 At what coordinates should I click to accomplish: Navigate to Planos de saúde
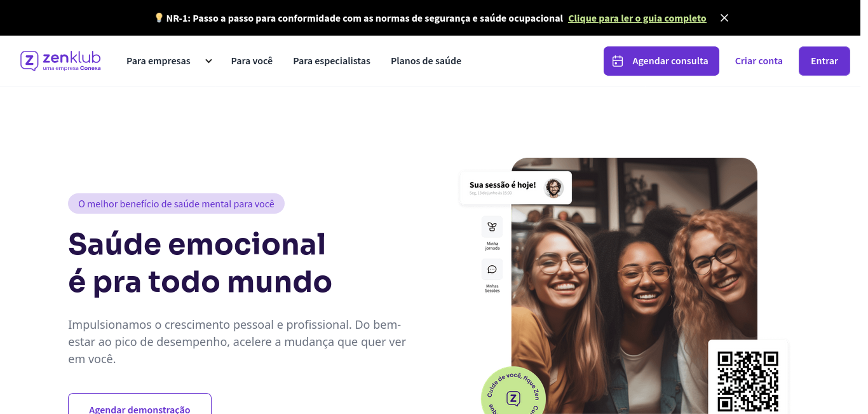426,61
